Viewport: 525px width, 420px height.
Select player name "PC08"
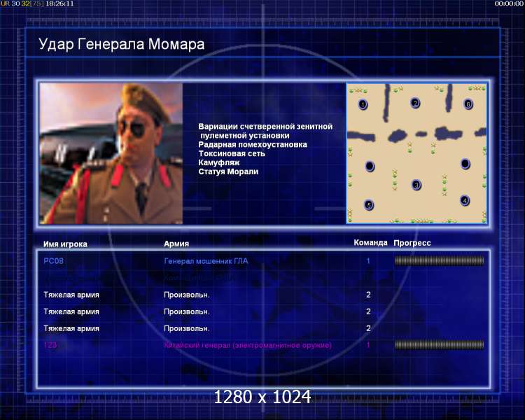(54, 261)
